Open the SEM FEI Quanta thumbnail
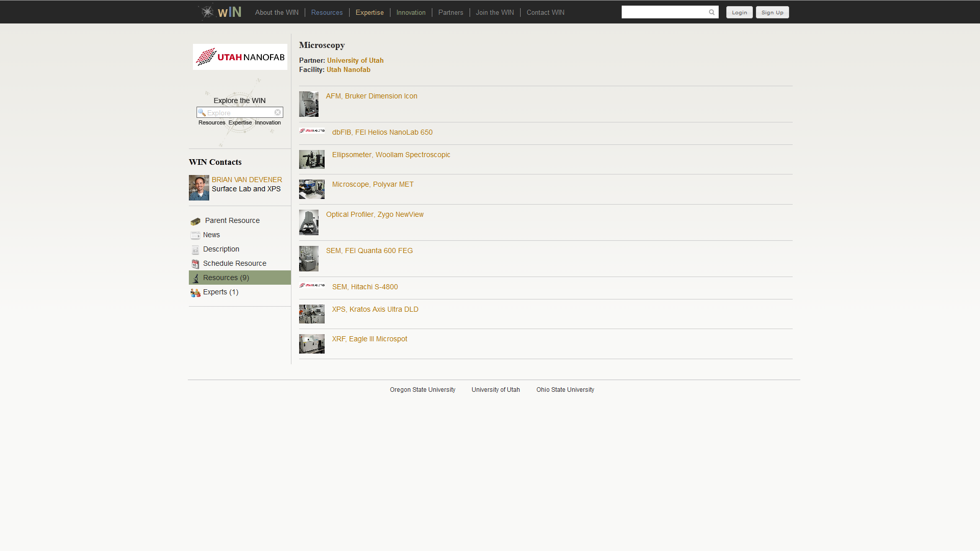980x551 pixels. point(309,259)
